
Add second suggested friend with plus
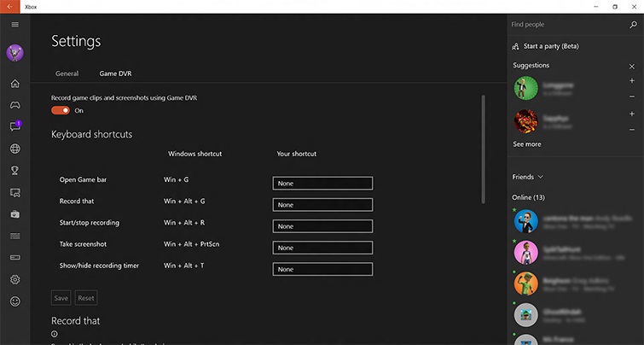632,114
